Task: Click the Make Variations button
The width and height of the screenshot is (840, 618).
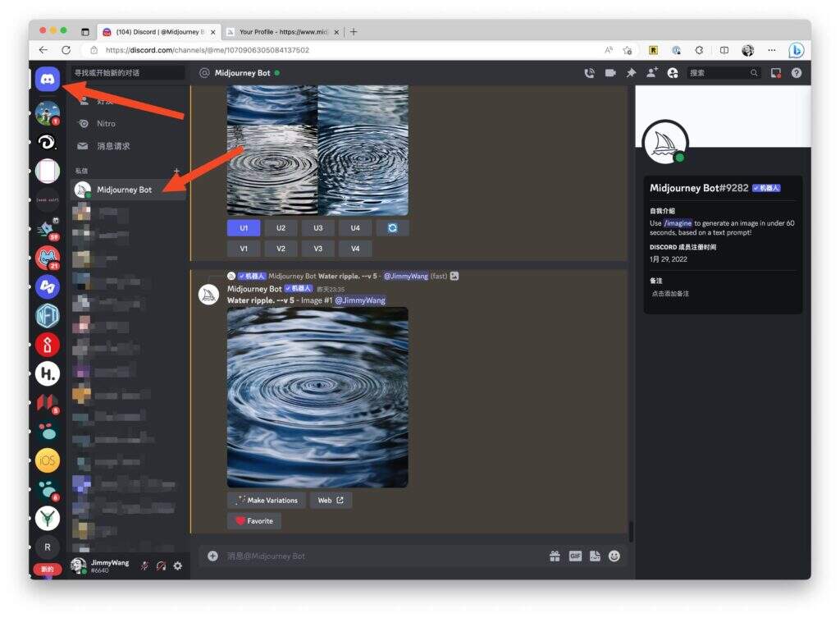Action: 267,500
